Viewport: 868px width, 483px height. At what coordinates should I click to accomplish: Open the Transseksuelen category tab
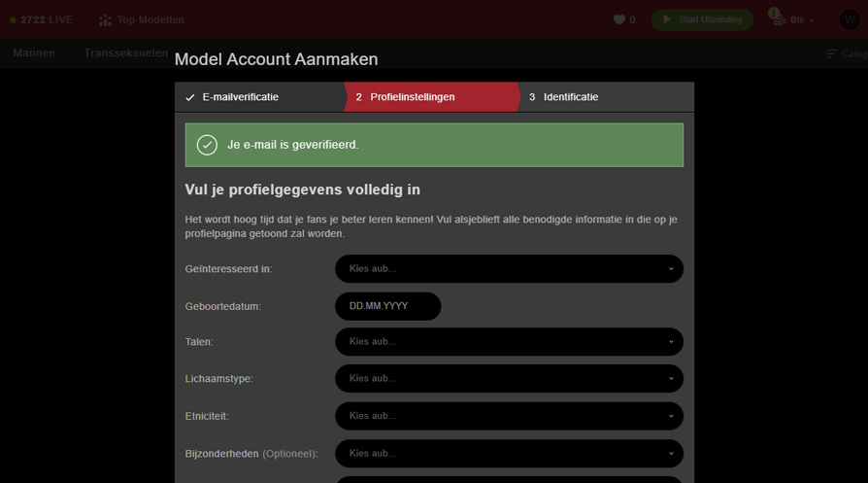click(125, 53)
